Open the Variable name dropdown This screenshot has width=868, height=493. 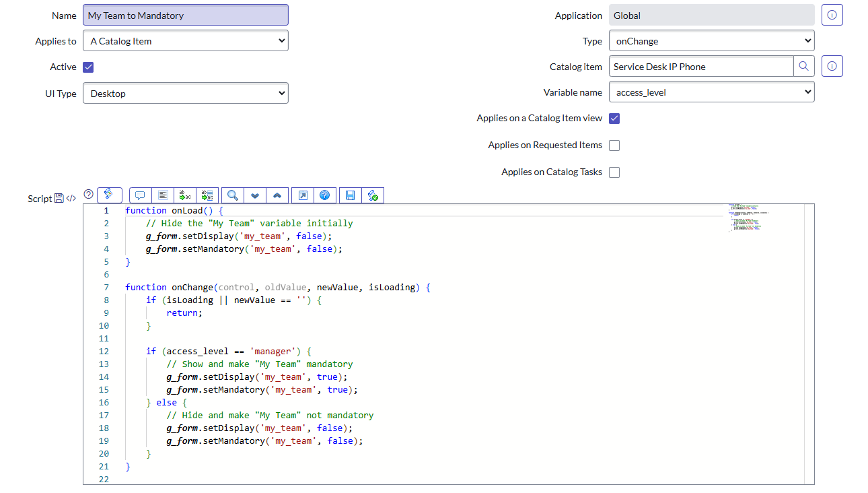tap(711, 92)
